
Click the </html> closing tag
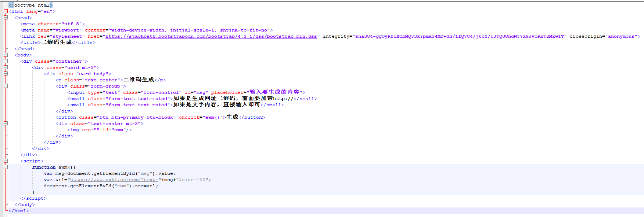point(19,211)
